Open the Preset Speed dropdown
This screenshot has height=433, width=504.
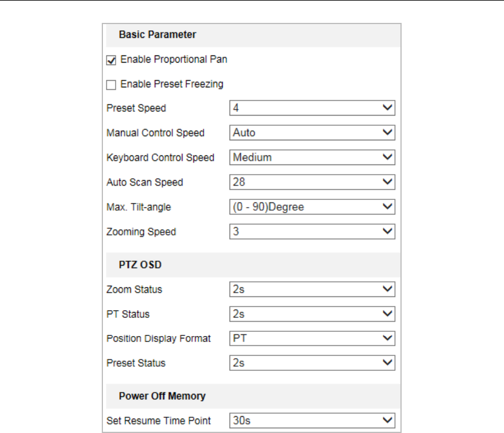click(x=312, y=108)
